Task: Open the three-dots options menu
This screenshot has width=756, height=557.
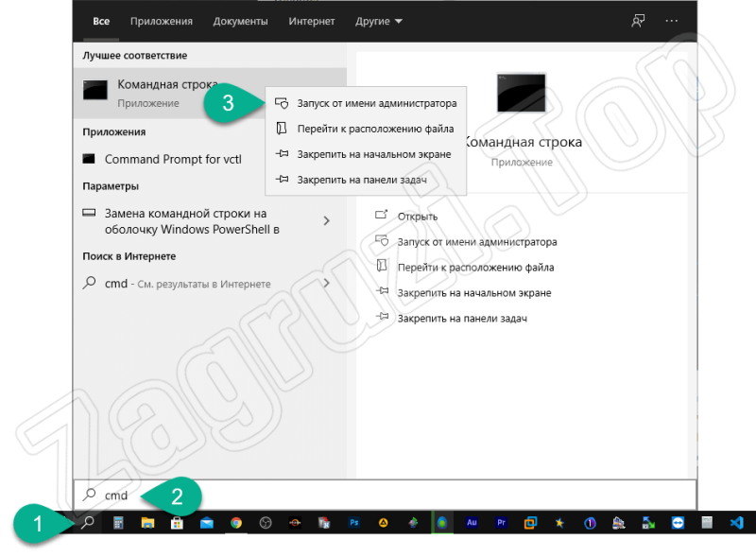Action: tap(672, 21)
